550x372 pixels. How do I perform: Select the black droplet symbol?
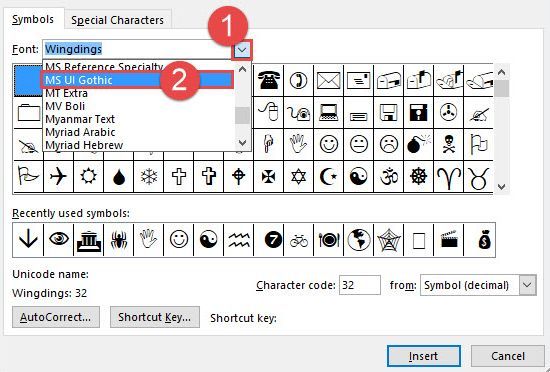pos(119,176)
